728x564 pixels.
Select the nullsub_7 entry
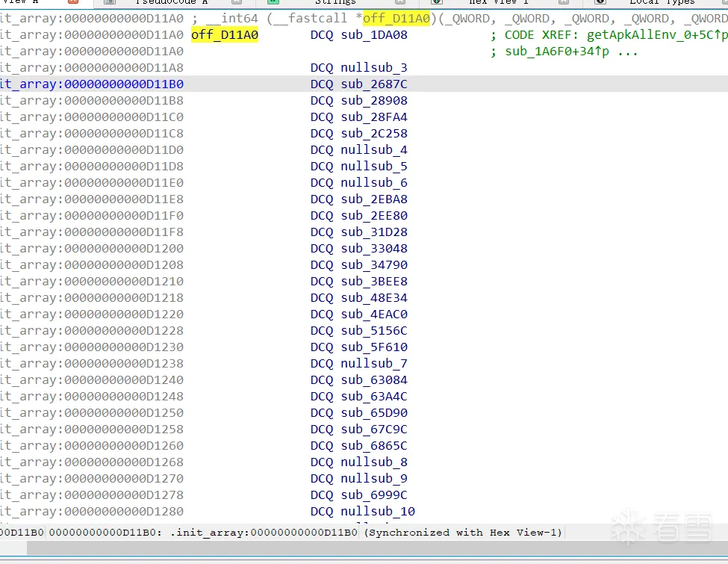pyautogui.click(x=374, y=363)
